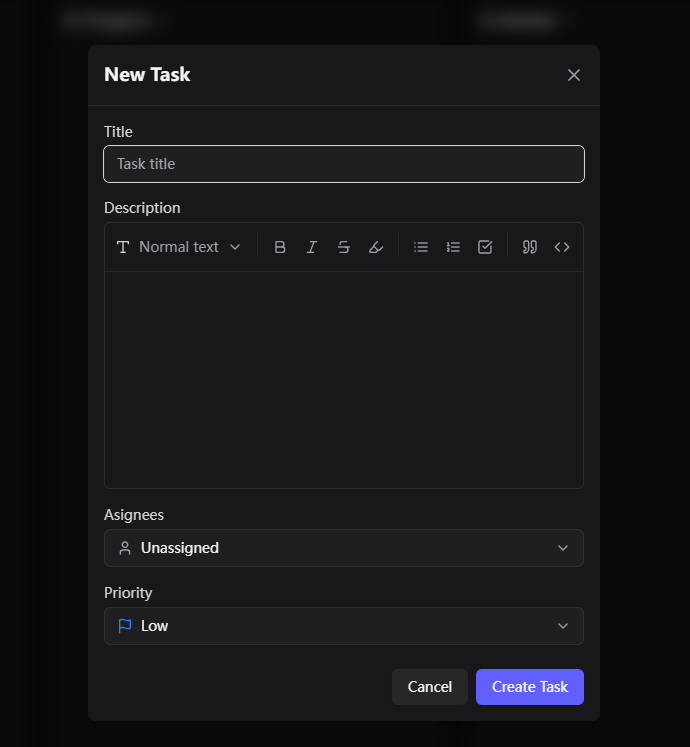Open the Priority dropdown showing Low
Viewport: 690px width, 747px height.
(344, 626)
